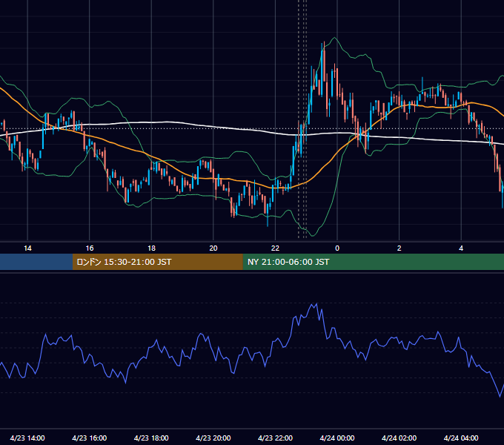504x445 pixels.
Task: Click the 14 hour label on price chart axis
Action: coord(27,248)
